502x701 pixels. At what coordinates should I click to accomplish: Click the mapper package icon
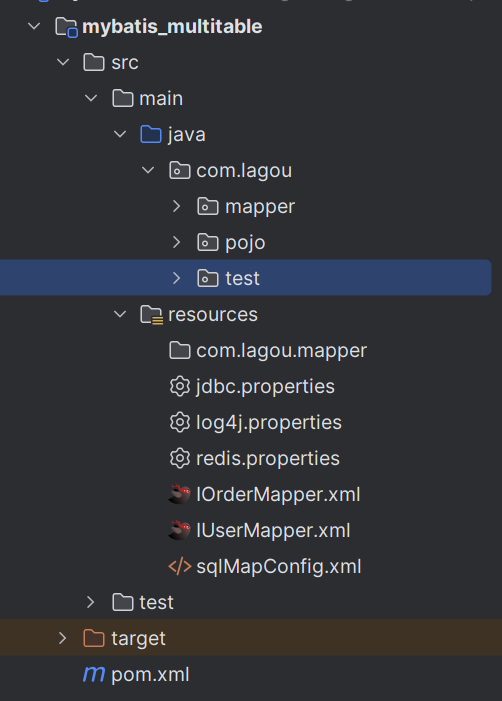pyautogui.click(x=208, y=207)
